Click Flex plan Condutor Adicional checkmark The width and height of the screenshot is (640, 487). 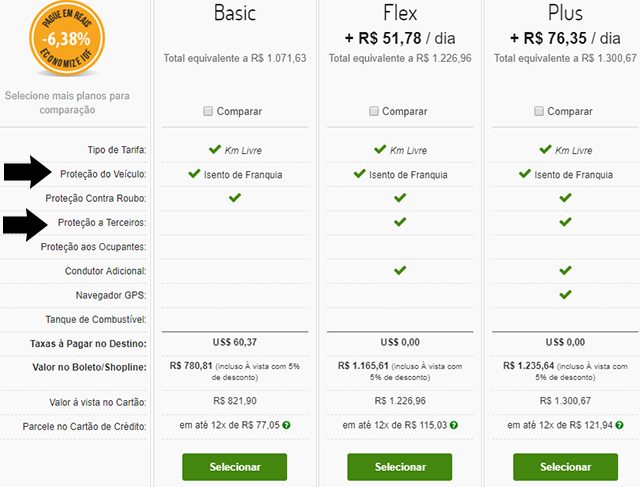(400, 270)
